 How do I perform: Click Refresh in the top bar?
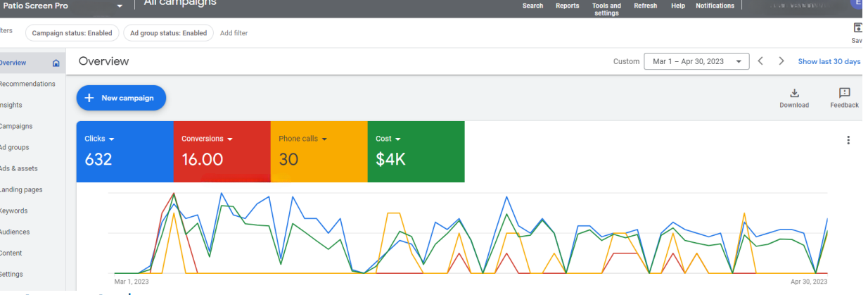[x=645, y=6]
